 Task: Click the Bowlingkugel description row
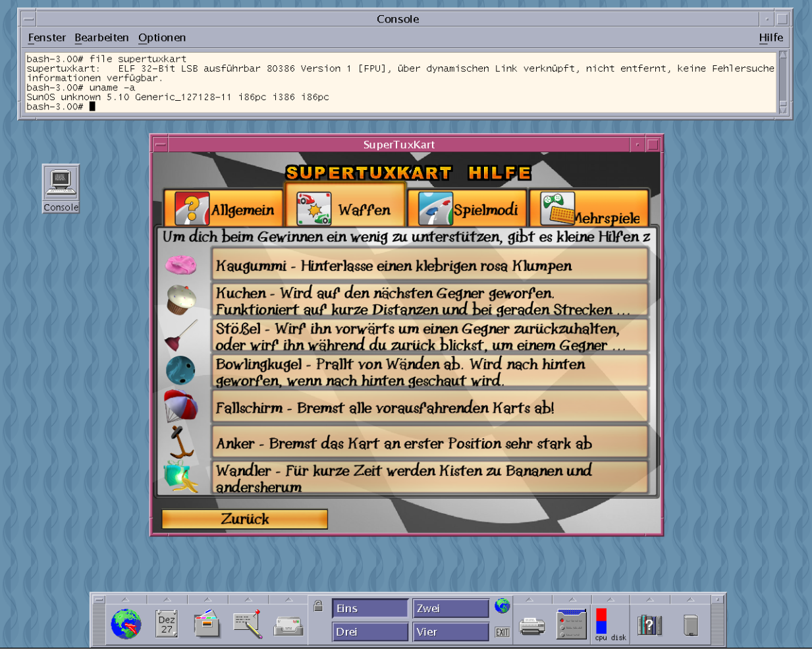click(x=429, y=372)
